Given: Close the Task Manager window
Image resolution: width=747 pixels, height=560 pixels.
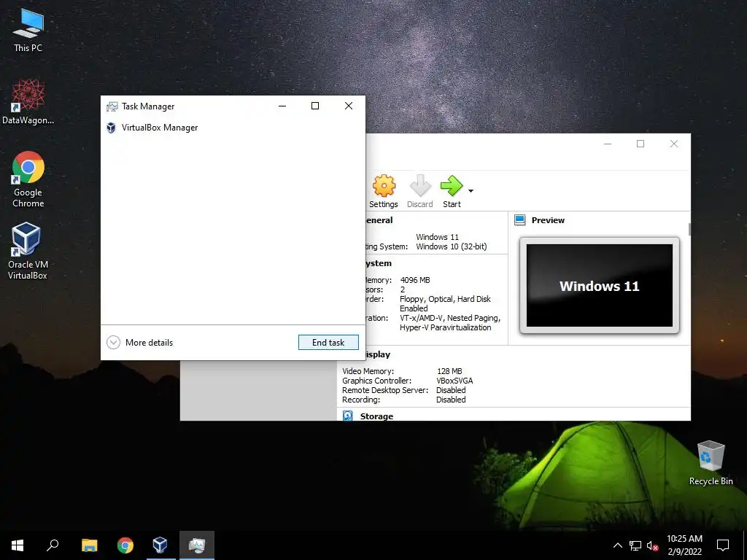Looking at the screenshot, I should tap(349, 106).
